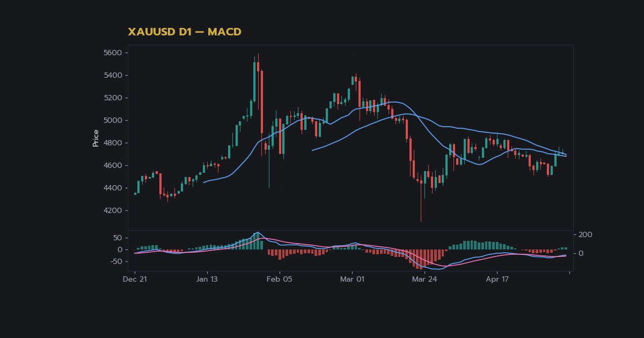This screenshot has height=338, width=644.
Task: Click the Dec 21 date label
Action: 135,279
